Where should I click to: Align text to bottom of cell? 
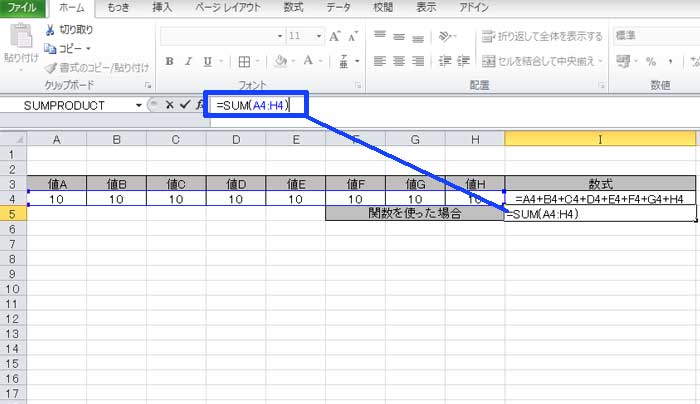pyautogui.click(x=418, y=38)
